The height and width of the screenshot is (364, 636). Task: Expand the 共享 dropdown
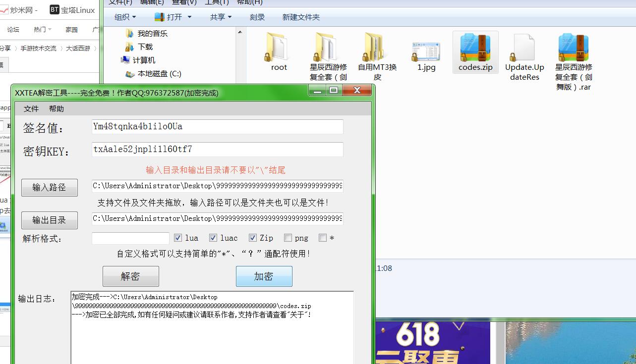click(219, 16)
